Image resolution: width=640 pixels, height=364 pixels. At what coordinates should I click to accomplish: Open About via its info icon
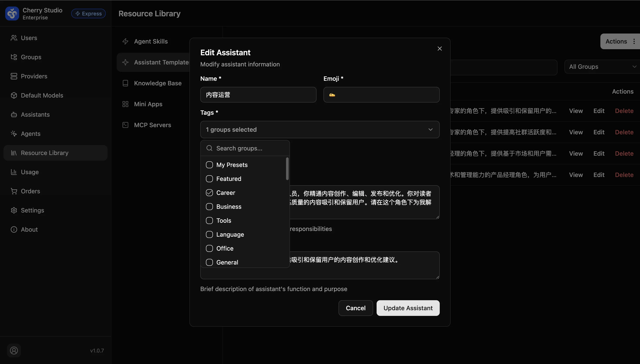pyautogui.click(x=14, y=229)
